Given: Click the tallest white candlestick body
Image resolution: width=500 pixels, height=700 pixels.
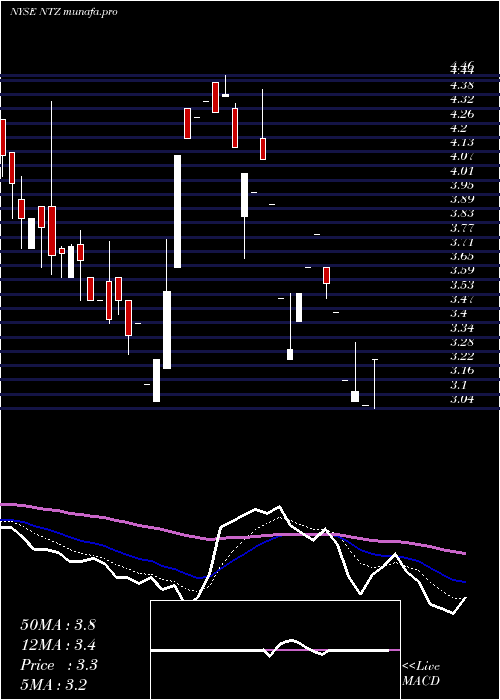Looking at the screenshot, I should (x=177, y=211).
